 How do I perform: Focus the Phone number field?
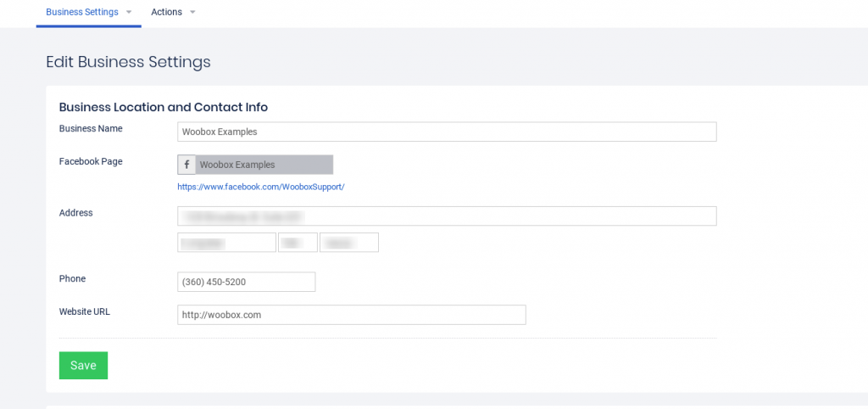click(x=246, y=282)
